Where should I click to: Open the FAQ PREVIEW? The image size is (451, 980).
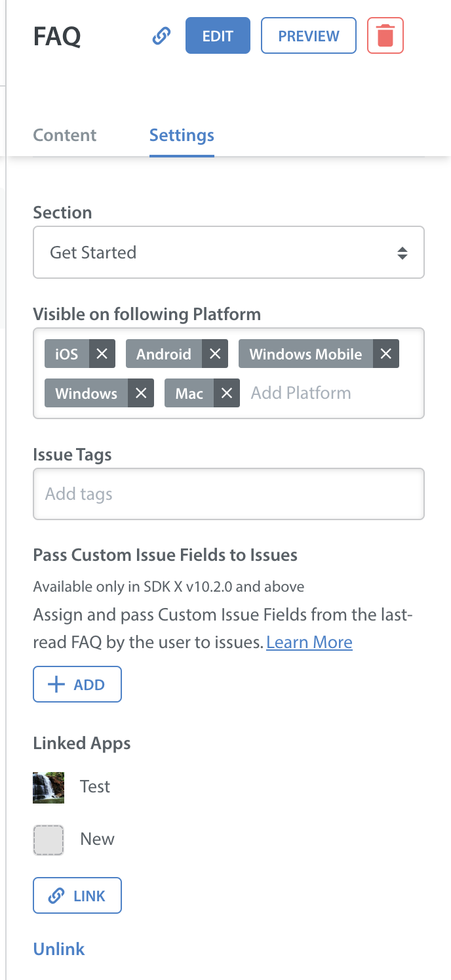tap(309, 35)
